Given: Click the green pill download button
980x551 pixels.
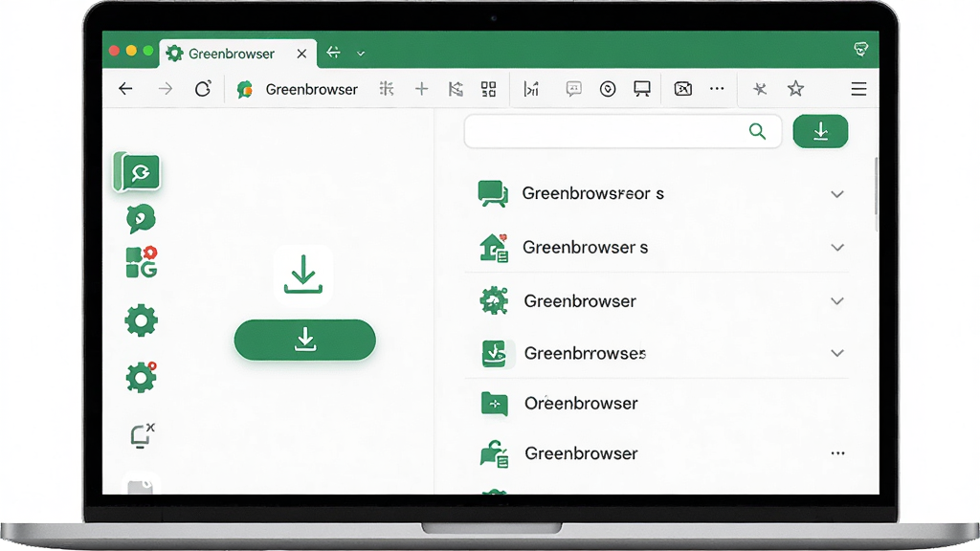Looking at the screenshot, I should (x=305, y=340).
